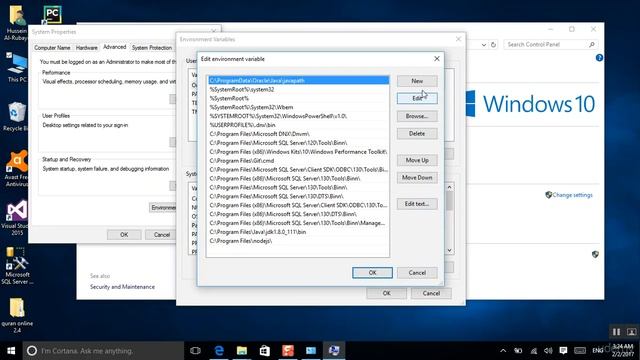Refresh the Control Panel address bar
This screenshot has width=640, height=360.
pos(493,44)
